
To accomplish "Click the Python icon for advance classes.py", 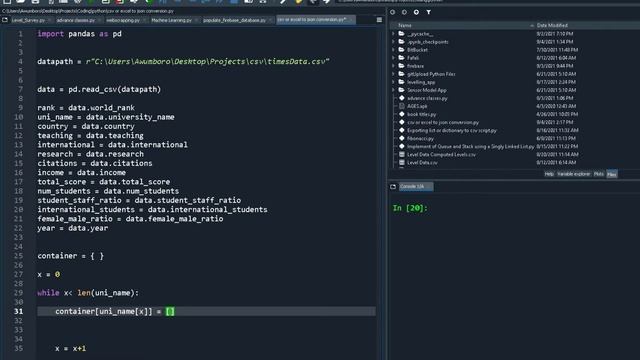I will click(402, 98).
